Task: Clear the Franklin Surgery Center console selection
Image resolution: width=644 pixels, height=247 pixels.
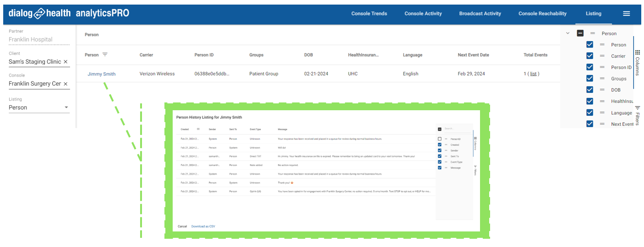Action: pyautogui.click(x=65, y=84)
